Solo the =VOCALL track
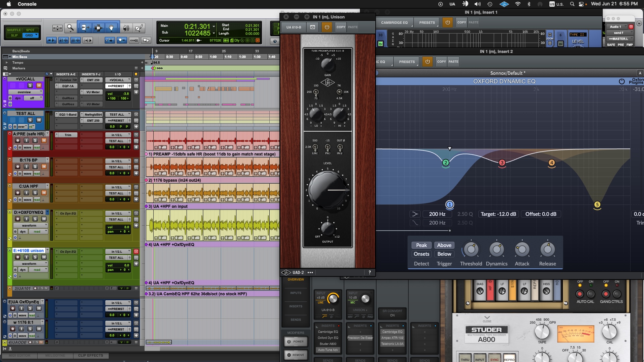 tap(30, 85)
